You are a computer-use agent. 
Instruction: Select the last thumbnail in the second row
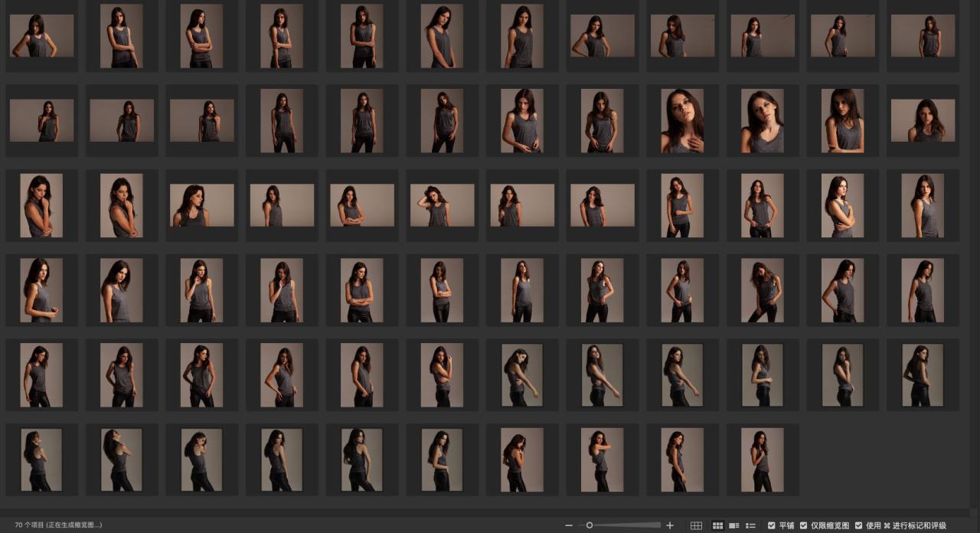tap(923, 121)
